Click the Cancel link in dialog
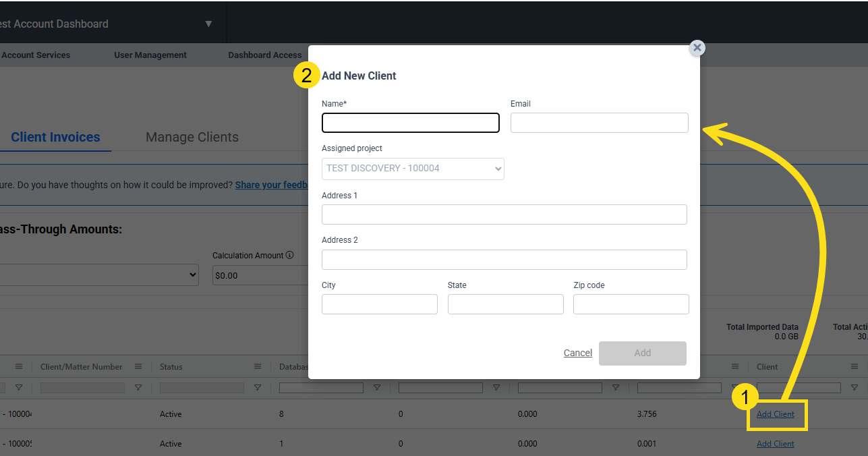This screenshot has width=868, height=456. (x=578, y=353)
